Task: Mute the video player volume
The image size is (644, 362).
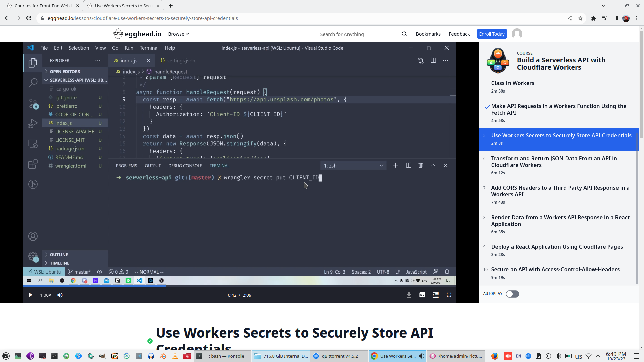Action: [x=60, y=295]
